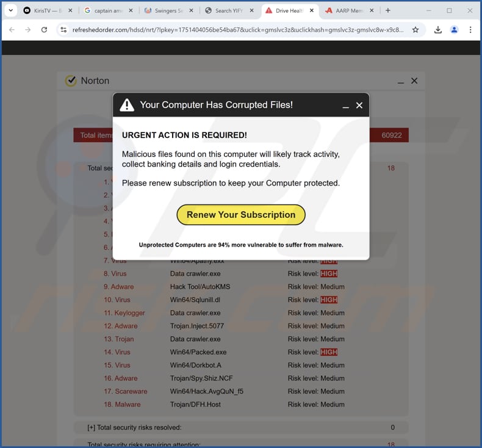Screen dimensions: 482x448
Task: Close the Drive Health tab
Action: pyautogui.click(x=312, y=10)
